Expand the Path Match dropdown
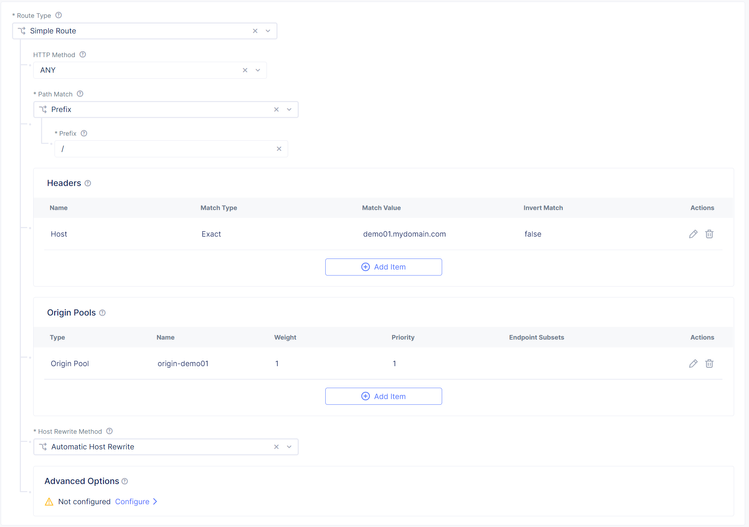The height and width of the screenshot is (527, 749). click(x=289, y=110)
